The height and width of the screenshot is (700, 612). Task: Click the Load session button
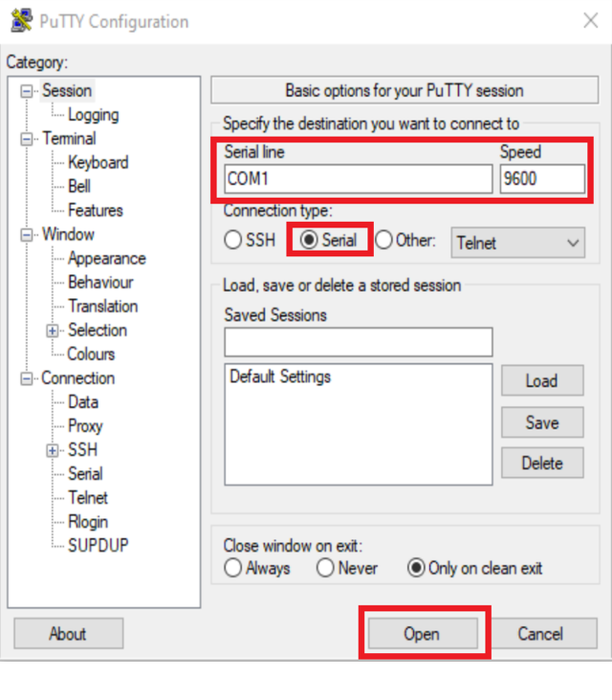541,381
